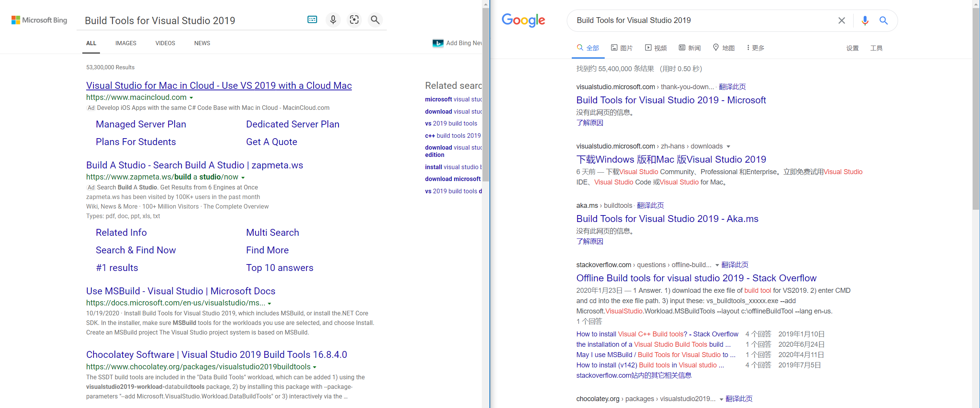Click the Bing on-screen keyboard icon
Screen dimensions: 980x408
click(x=312, y=20)
